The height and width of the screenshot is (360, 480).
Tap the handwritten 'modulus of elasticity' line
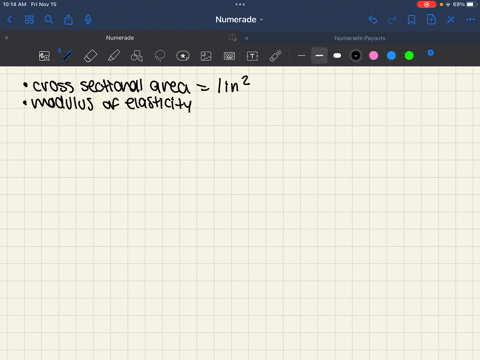(x=107, y=104)
